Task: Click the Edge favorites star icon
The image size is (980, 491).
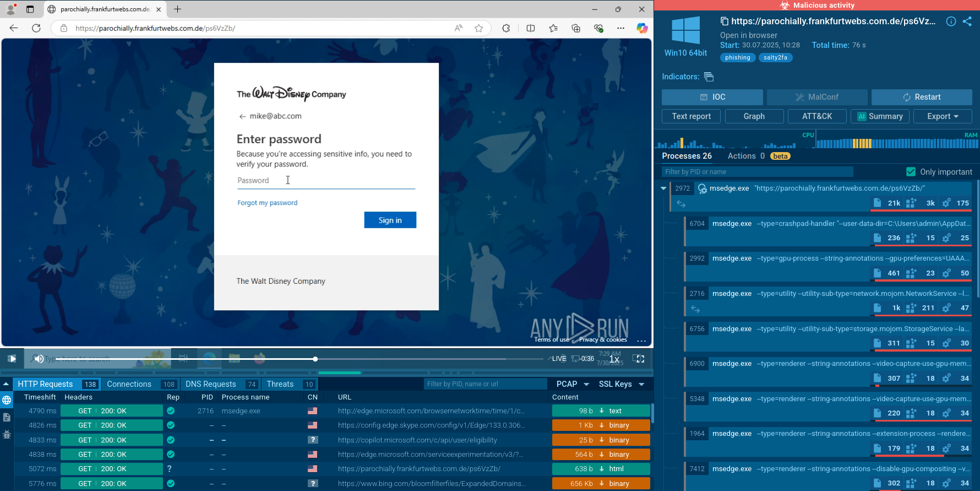Action: coord(478,28)
